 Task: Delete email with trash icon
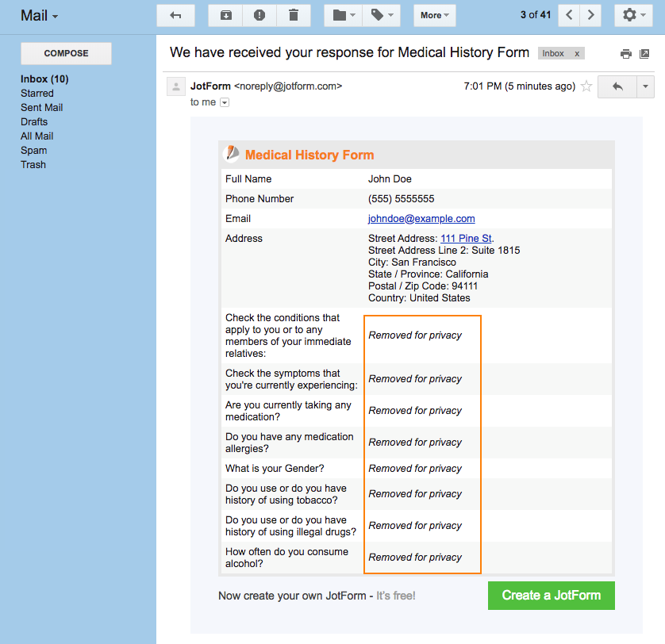pos(294,16)
